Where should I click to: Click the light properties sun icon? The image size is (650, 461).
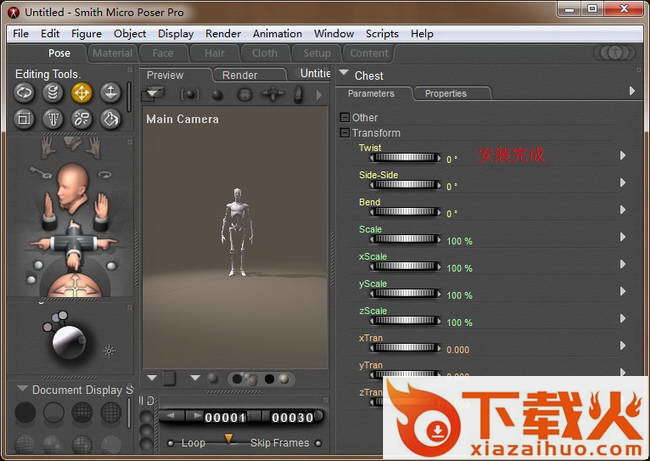[109, 351]
